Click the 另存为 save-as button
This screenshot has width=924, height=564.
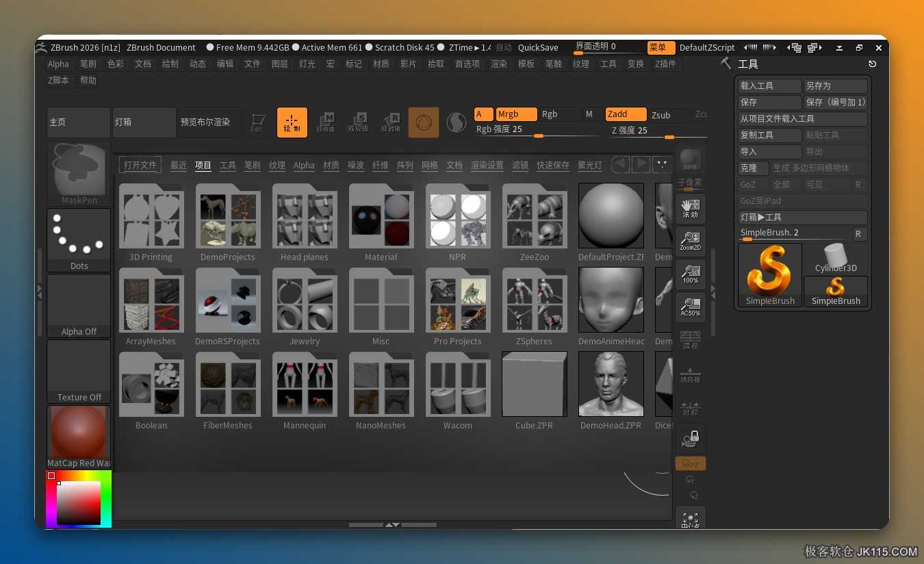point(836,86)
